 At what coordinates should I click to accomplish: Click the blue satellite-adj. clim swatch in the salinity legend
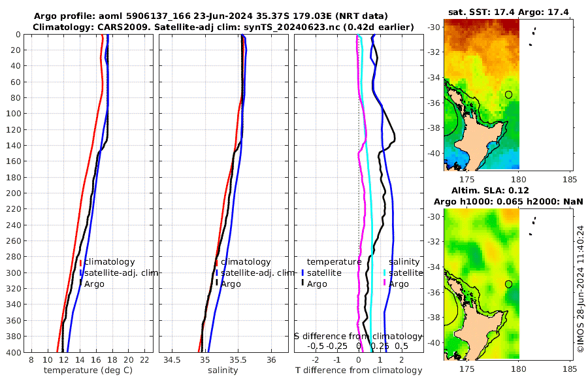pyautogui.click(x=216, y=273)
